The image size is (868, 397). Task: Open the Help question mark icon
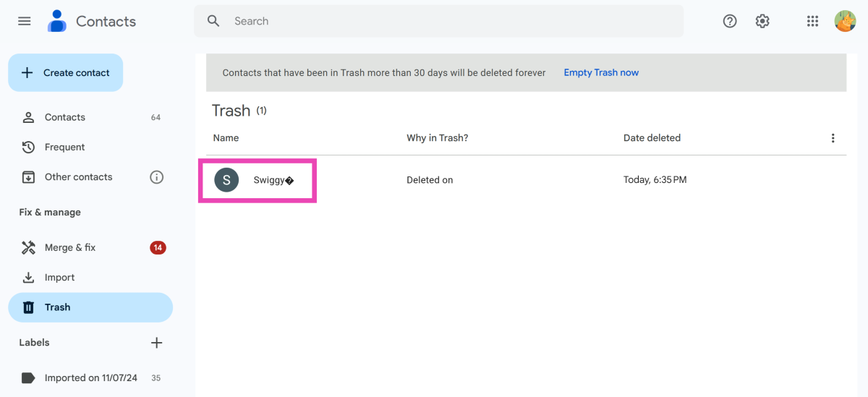pos(730,21)
